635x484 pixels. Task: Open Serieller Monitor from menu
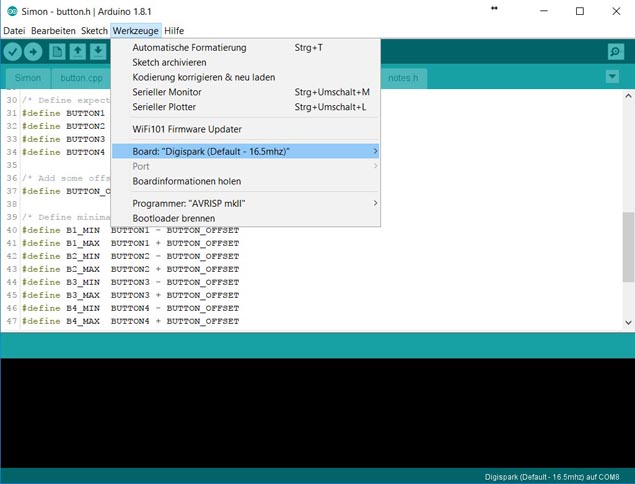[x=245, y=92]
